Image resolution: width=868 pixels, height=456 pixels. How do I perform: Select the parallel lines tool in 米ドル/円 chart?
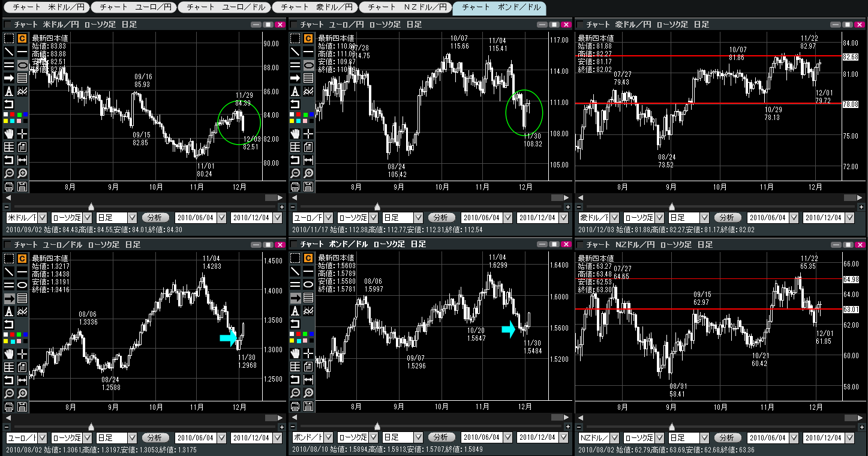click(x=9, y=65)
